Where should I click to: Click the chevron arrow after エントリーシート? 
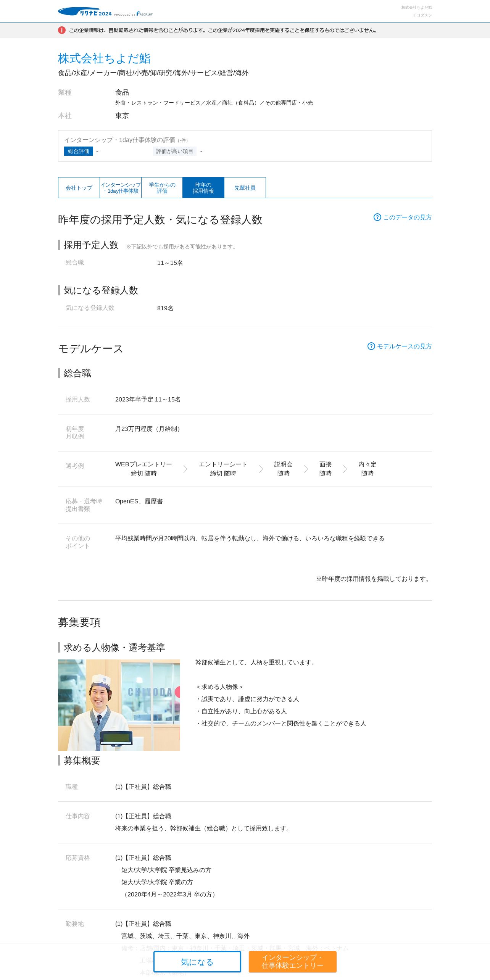click(x=261, y=469)
